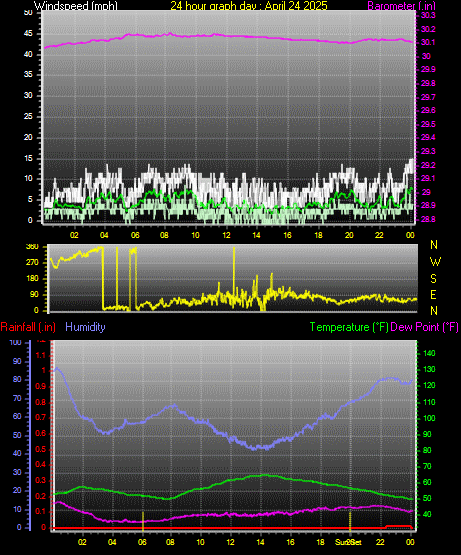Viewport: 461px width, 555px height.
Task: Click the temperature scale value 60
Action: (427, 482)
